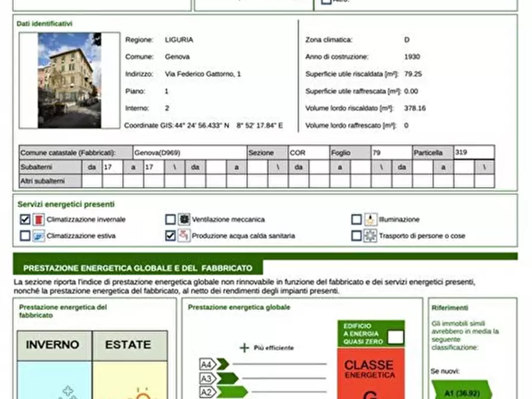This screenshot has height=399, width=532.
Task: Click the A1 (36.92) green reference arrow
Action: pos(462,390)
